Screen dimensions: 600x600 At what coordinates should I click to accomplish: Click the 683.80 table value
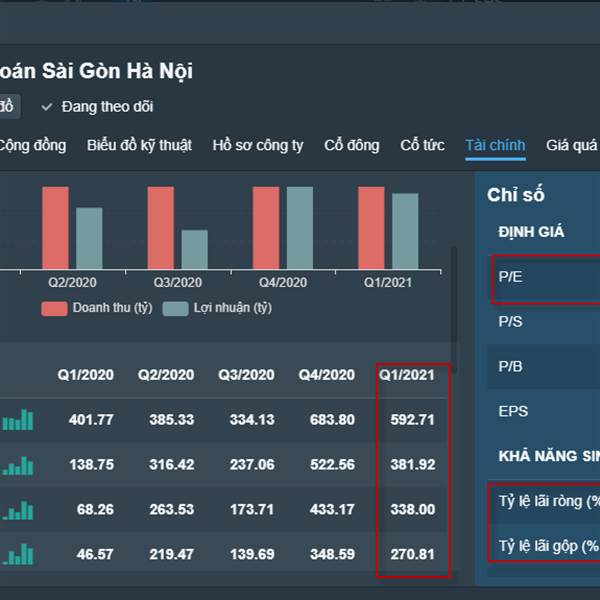(332, 420)
